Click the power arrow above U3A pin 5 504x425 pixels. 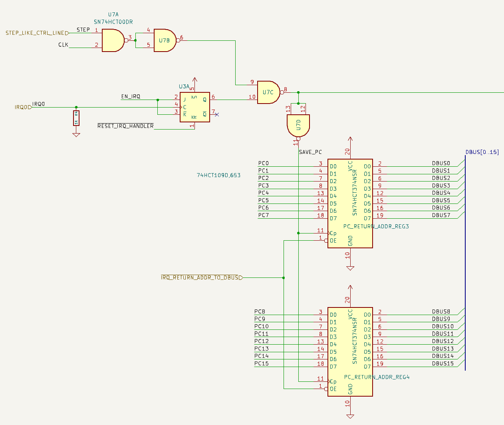point(194,79)
